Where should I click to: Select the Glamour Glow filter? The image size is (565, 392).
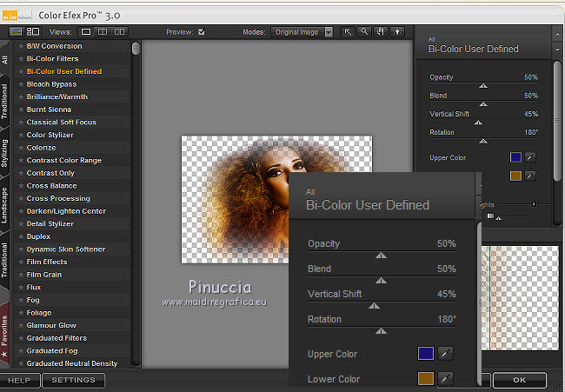coord(51,325)
